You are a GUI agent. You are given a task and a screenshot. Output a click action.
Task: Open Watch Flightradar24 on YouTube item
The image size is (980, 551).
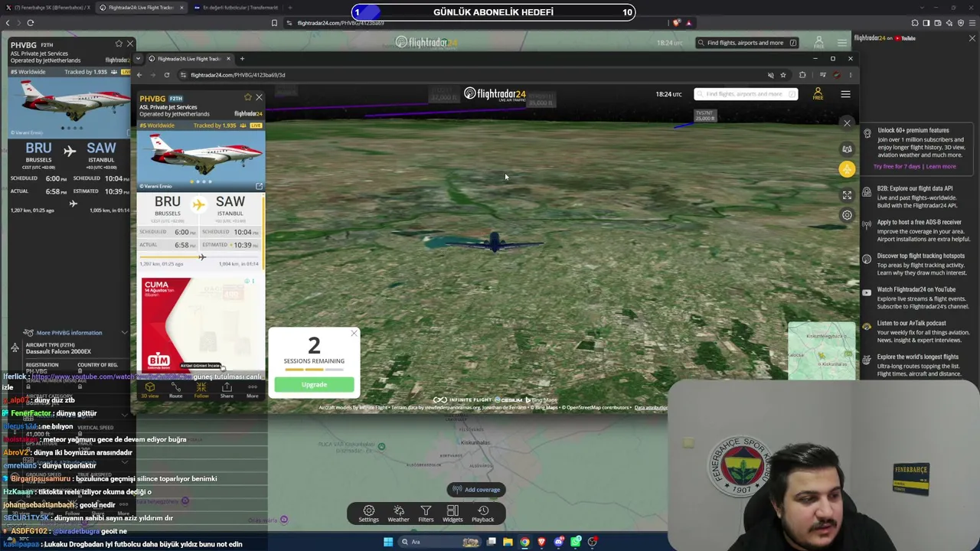click(917, 298)
